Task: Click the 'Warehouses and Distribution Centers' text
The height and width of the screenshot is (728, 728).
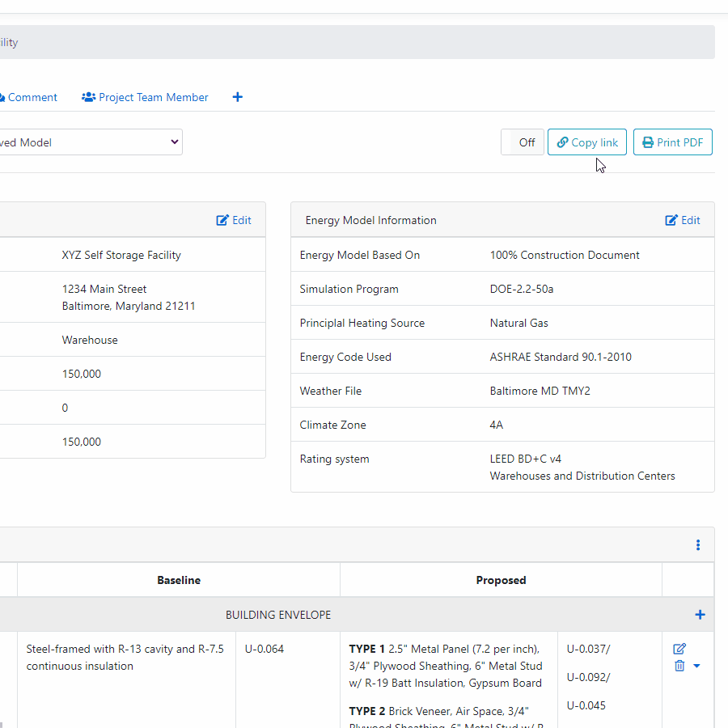Action: [x=582, y=476]
